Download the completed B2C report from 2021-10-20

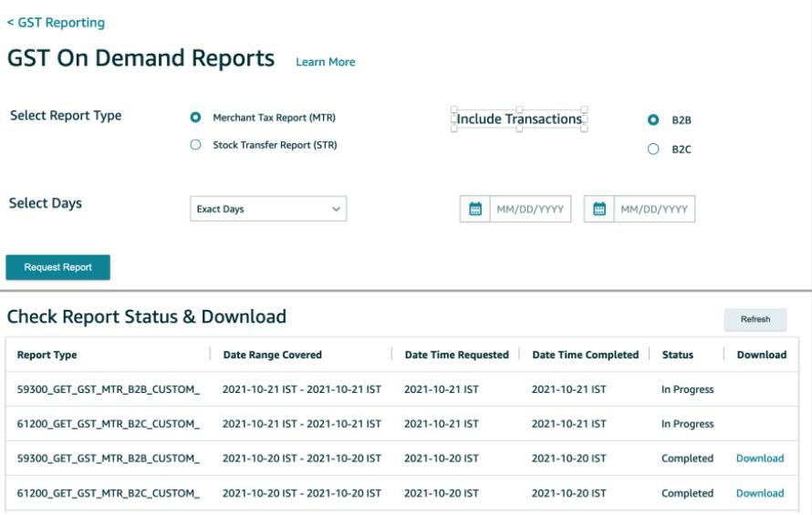pyautogui.click(x=760, y=493)
